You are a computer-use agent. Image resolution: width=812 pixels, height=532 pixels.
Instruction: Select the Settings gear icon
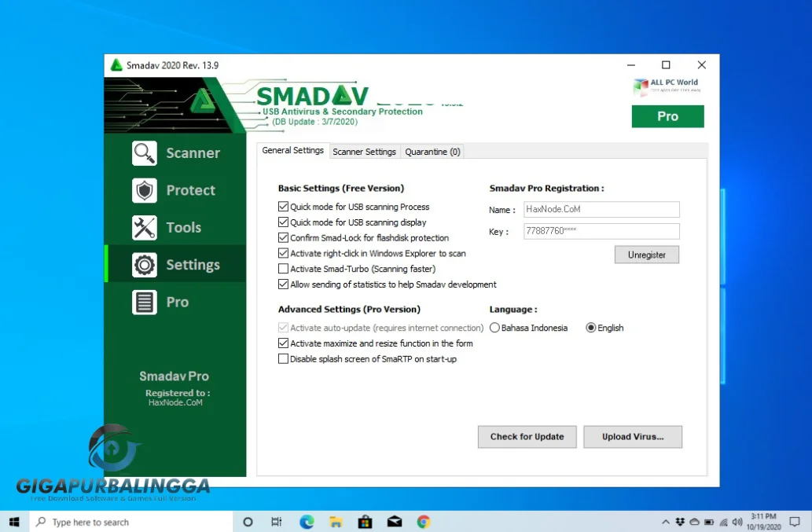coord(145,266)
